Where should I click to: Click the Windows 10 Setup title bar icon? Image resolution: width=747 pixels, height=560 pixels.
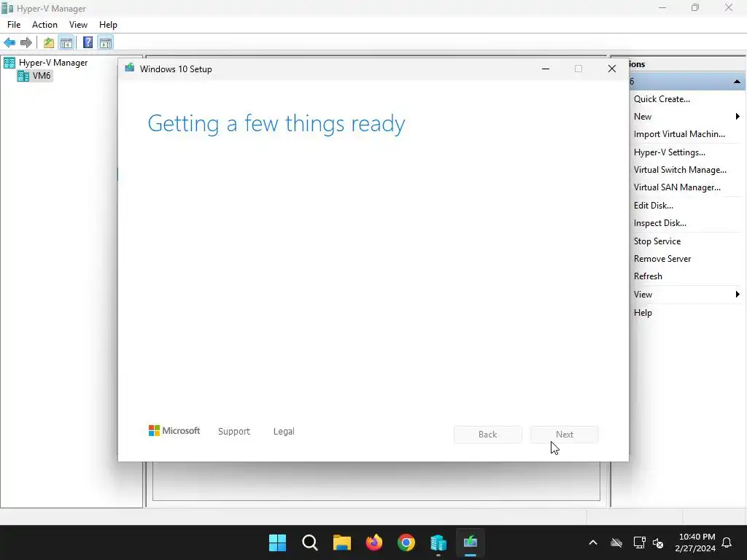pyautogui.click(x=130, y=68)
